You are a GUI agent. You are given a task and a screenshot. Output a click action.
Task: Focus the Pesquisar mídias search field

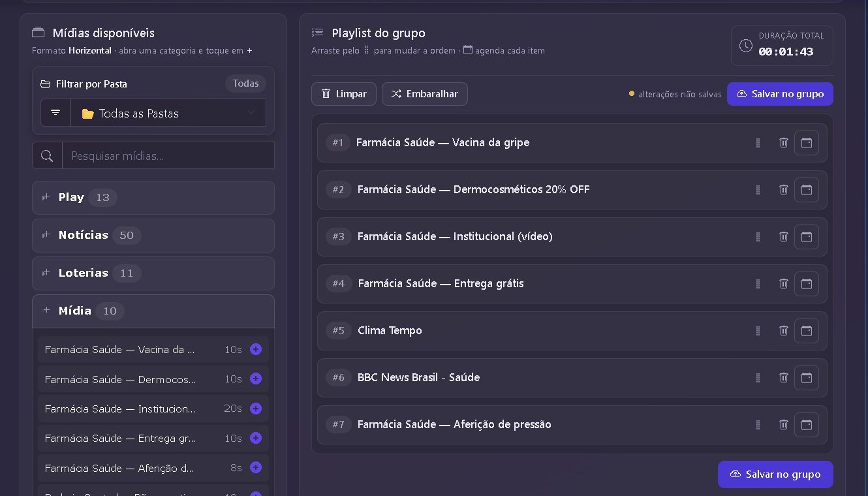(168, 156)
